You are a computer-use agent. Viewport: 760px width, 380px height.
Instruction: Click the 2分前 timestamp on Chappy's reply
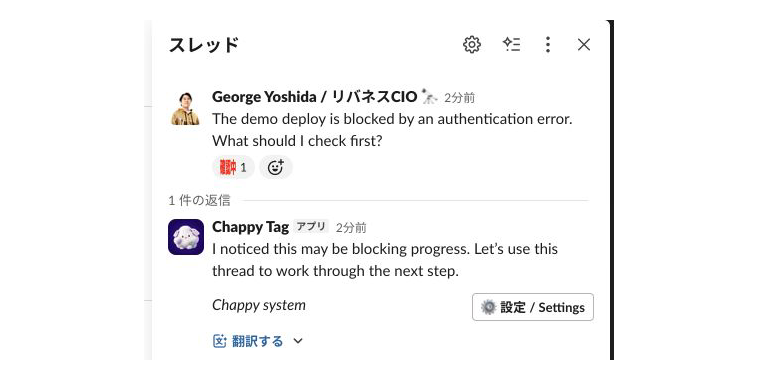point(351,227)
